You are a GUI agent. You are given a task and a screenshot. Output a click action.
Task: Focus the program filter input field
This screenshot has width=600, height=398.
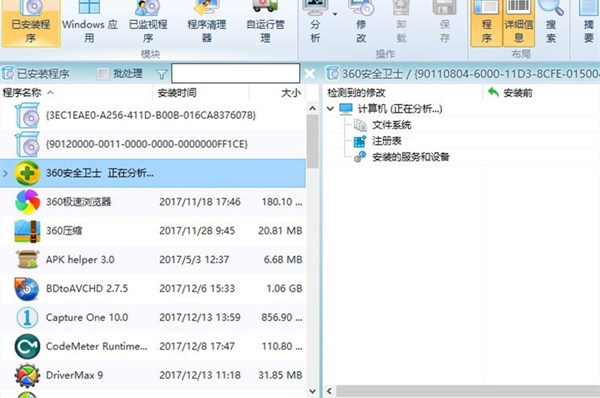(235, 73)
